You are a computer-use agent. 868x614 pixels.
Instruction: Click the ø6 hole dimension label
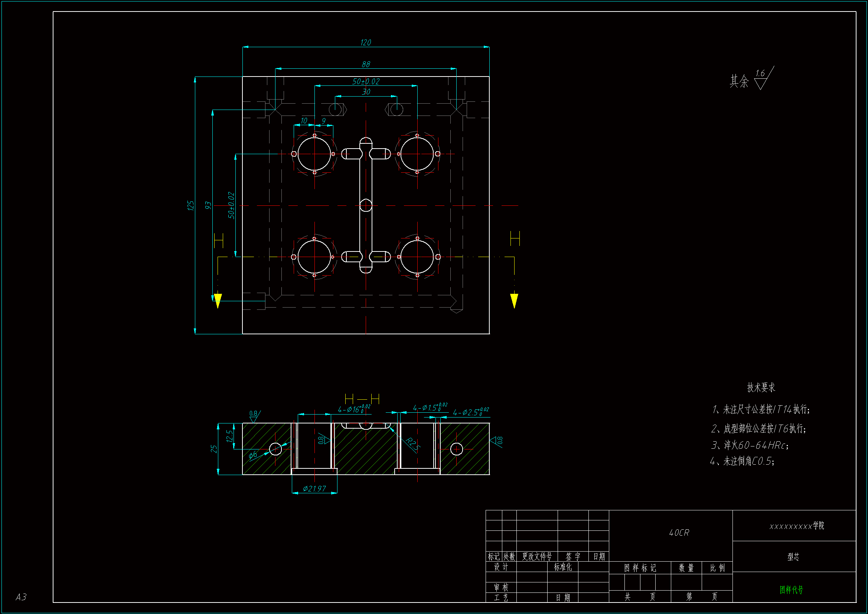pyautogui.click(x=252, y=454)
